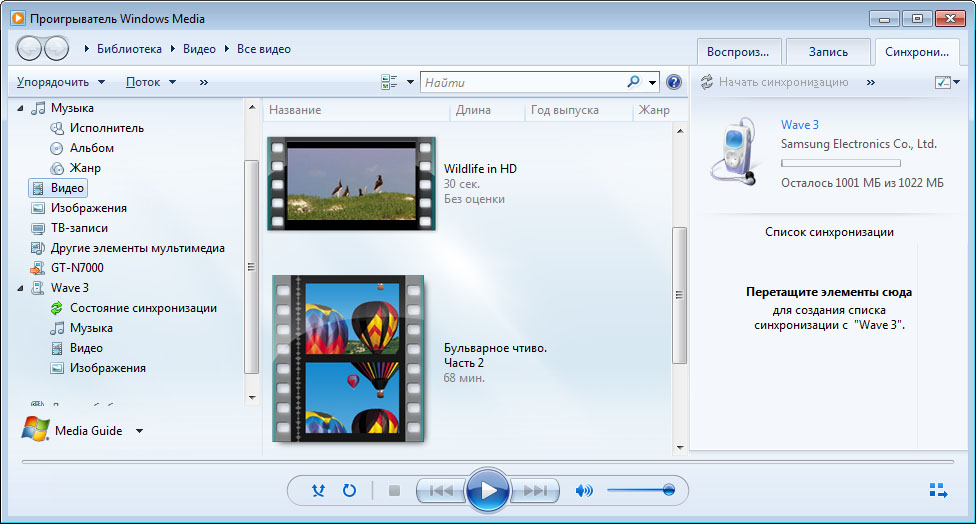
Task: Open view options icon next to search
Action: tap(389, 82)
